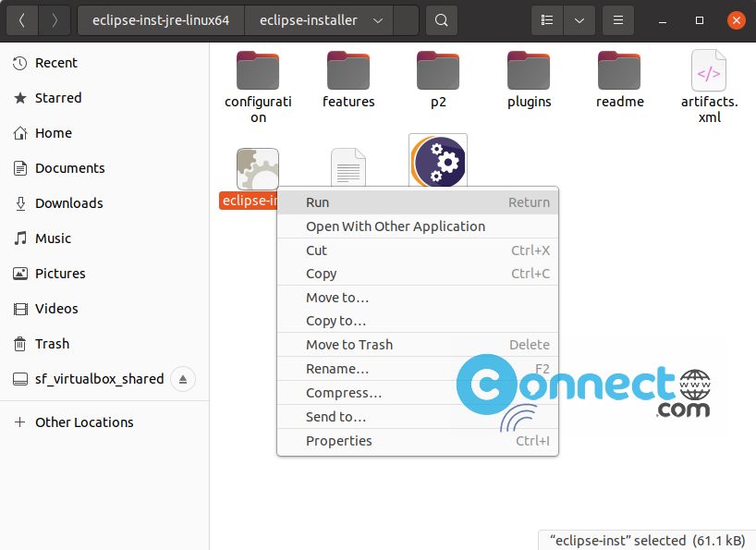Choose Move to… in the context menu
The width and height of the screenshot is (756, 550).
(x=418, y=298)
